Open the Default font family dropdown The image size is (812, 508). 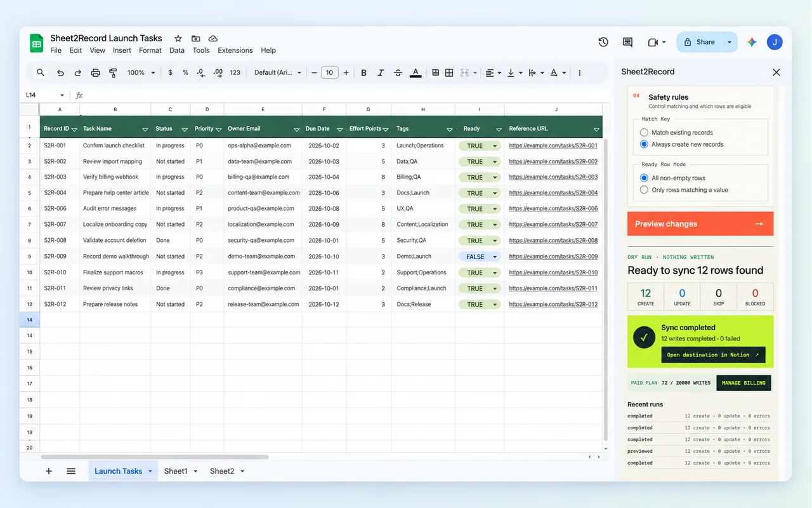tap(278, 72)
